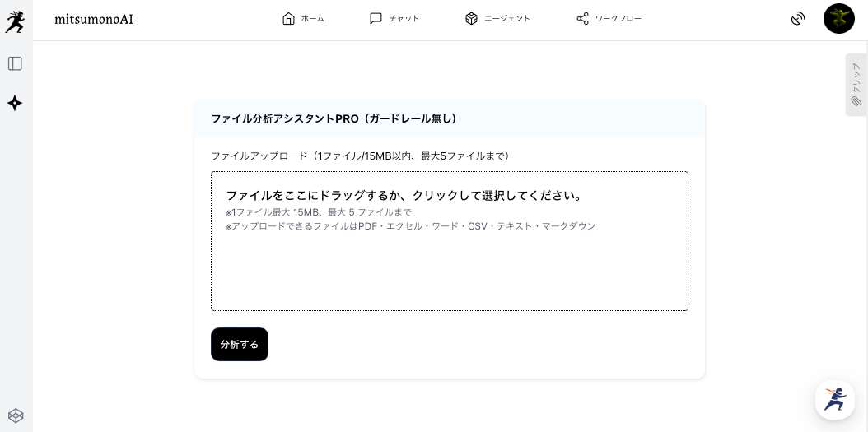This screenshot has height=432, width=868.
Task: Open the user profile avatar
Action: [838, 18]
